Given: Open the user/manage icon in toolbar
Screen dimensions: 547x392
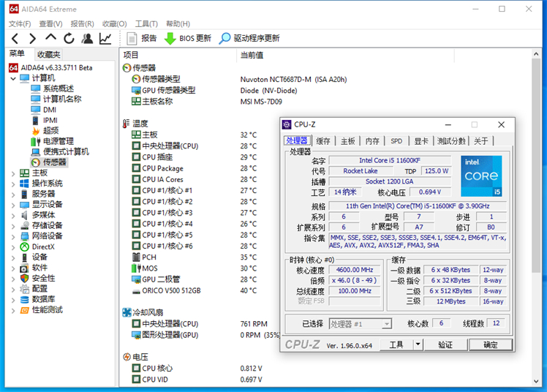Looking at the screenshot, I should click(87, 39).
